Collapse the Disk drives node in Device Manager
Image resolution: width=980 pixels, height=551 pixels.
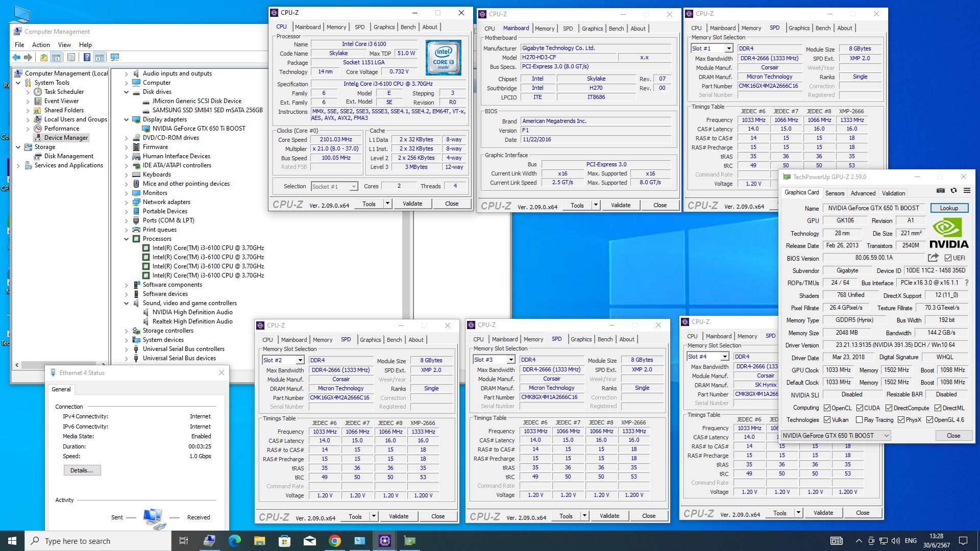(126, 92)
